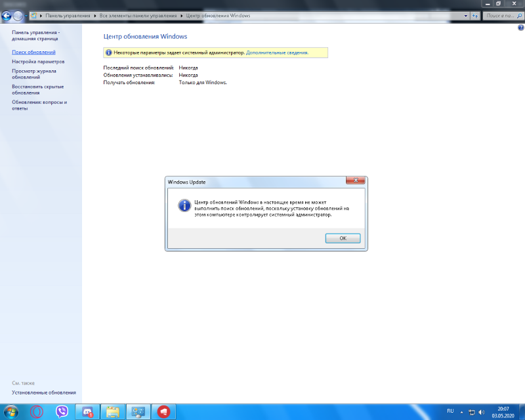
Task: Click the Show desktop strip
Action: 522,412
